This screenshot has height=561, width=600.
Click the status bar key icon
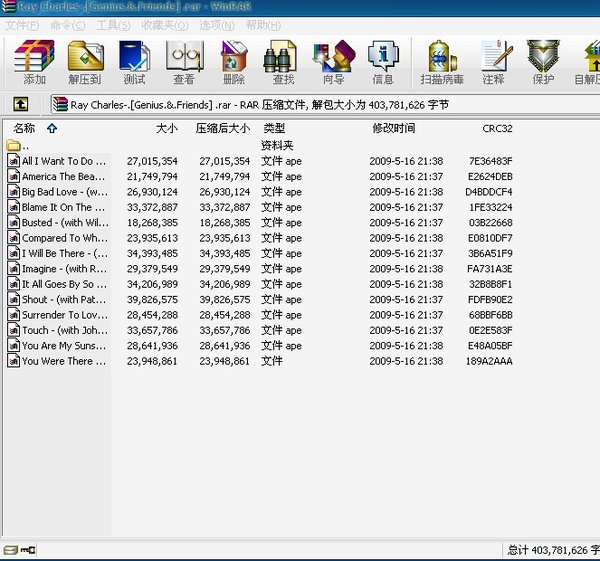28,550
